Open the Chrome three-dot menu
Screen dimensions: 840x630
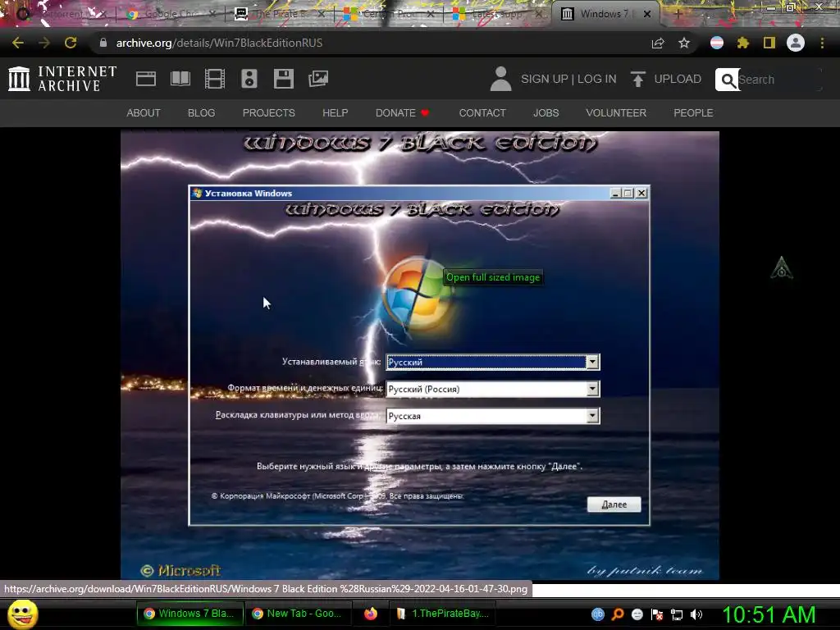tap(822, 43)
